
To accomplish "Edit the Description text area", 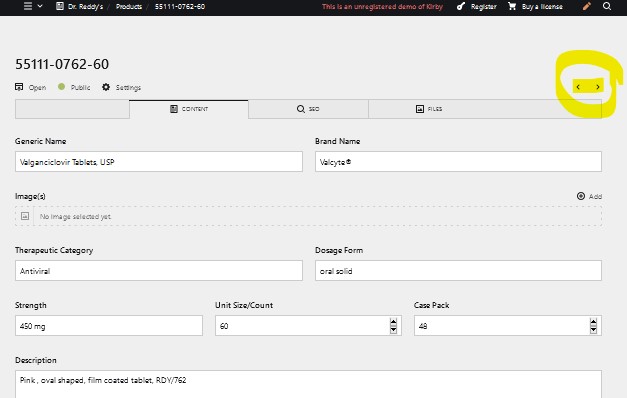I will point(308,384).
